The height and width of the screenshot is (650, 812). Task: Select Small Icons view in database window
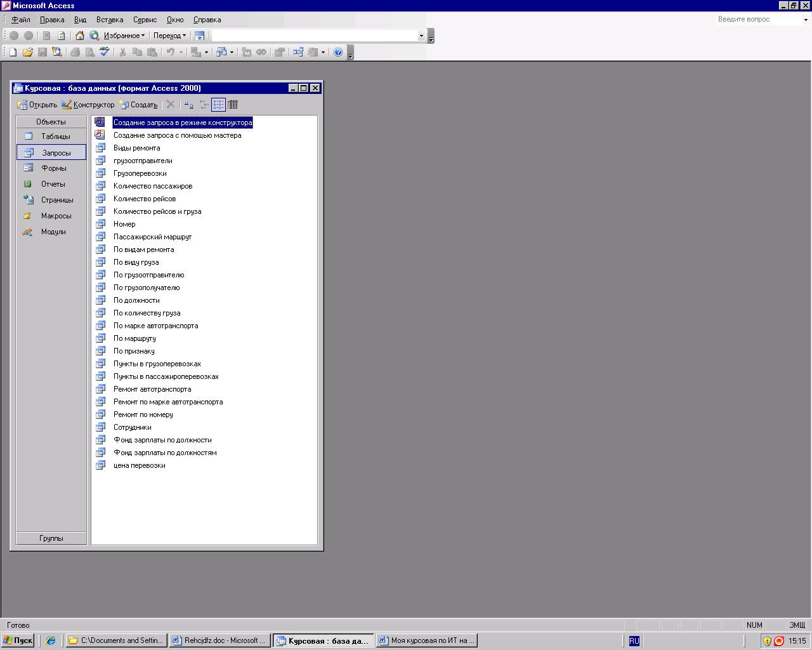[x=204, y=105]
